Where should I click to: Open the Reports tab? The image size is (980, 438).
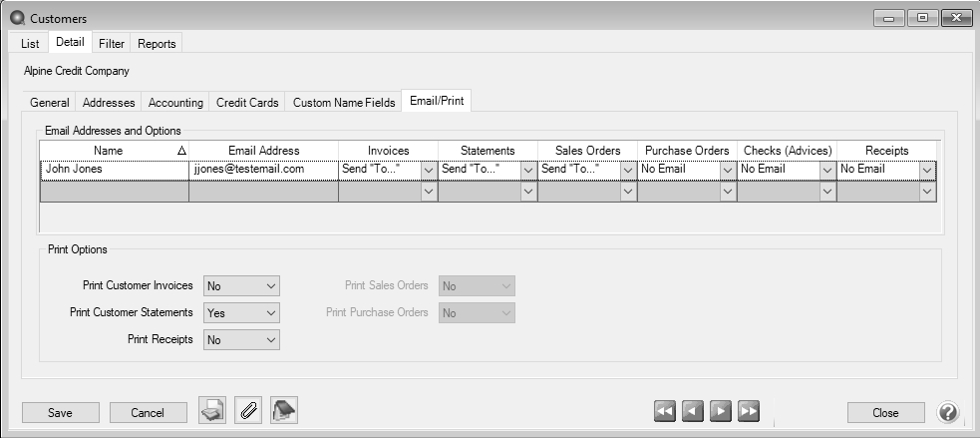pos(157,43)
